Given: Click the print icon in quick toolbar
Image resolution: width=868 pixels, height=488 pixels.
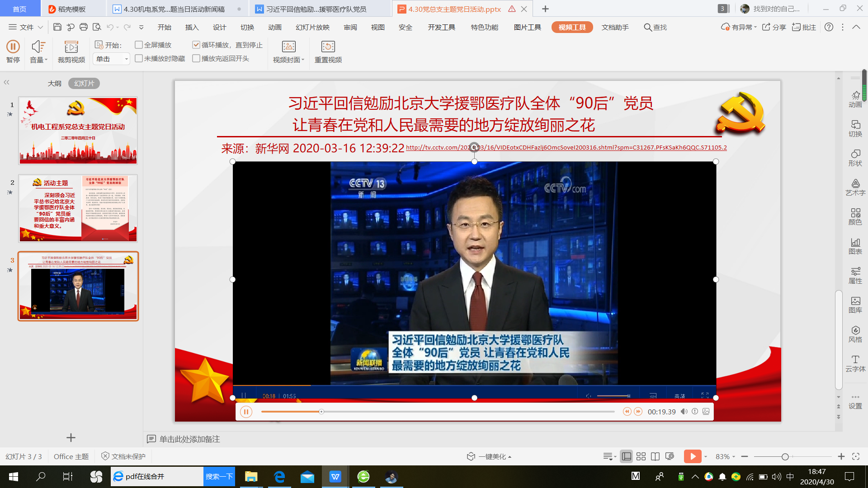Looking at the screenshot, I should point(84,27).
